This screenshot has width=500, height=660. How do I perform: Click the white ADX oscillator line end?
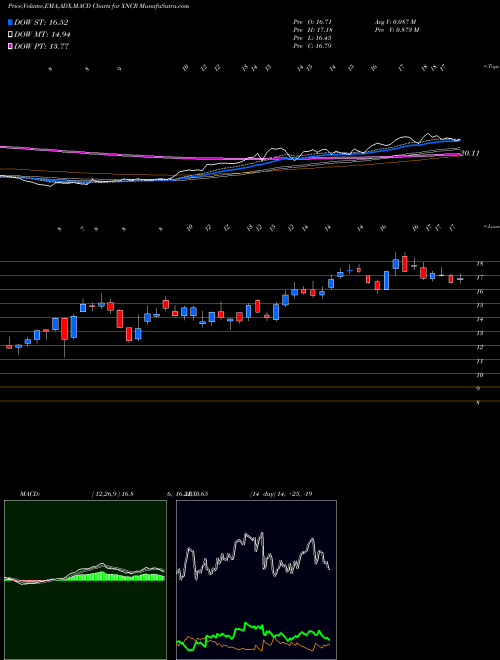(329, 569)
